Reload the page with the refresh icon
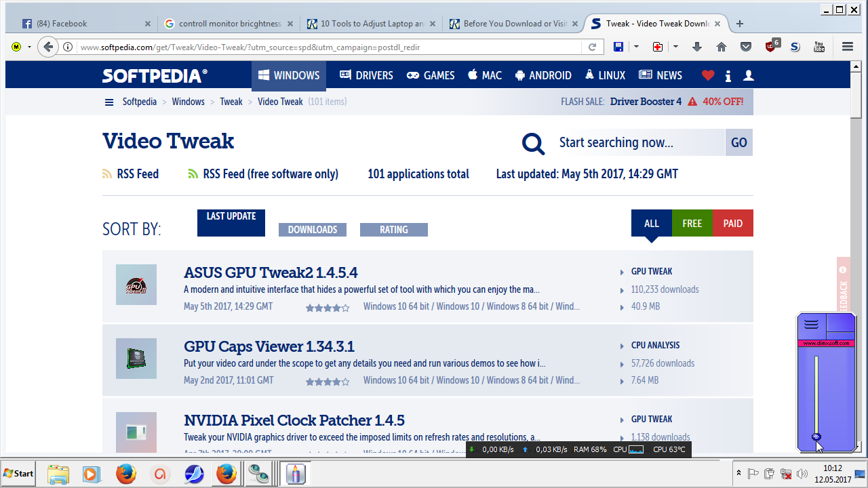The image size is (868, 488). click(592, 47)
